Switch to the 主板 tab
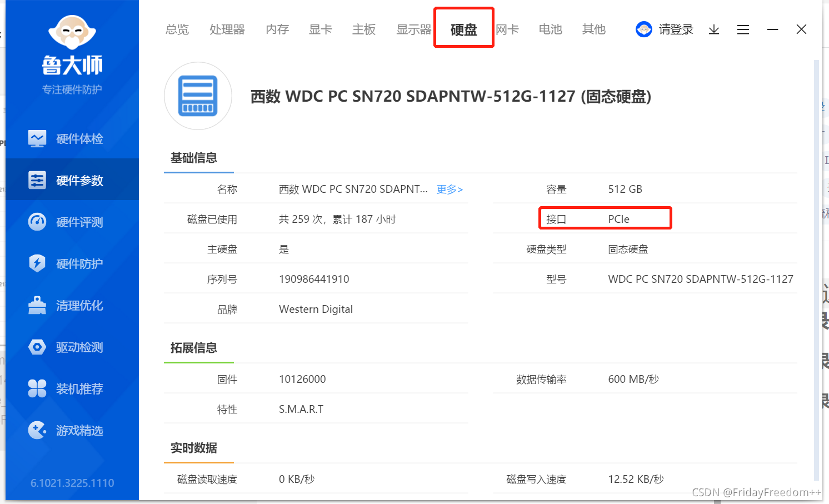Viewport: 829px width, 504px height. (x=364, y=29)
